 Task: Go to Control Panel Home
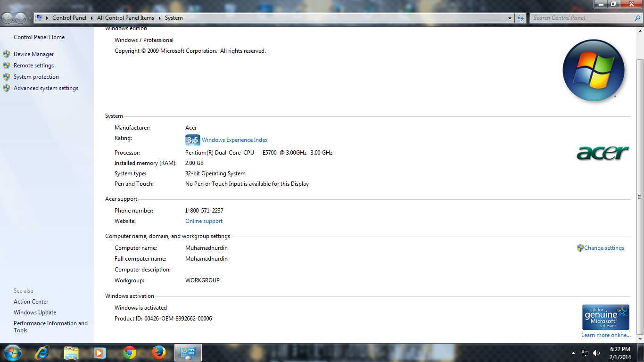[39, 37]
